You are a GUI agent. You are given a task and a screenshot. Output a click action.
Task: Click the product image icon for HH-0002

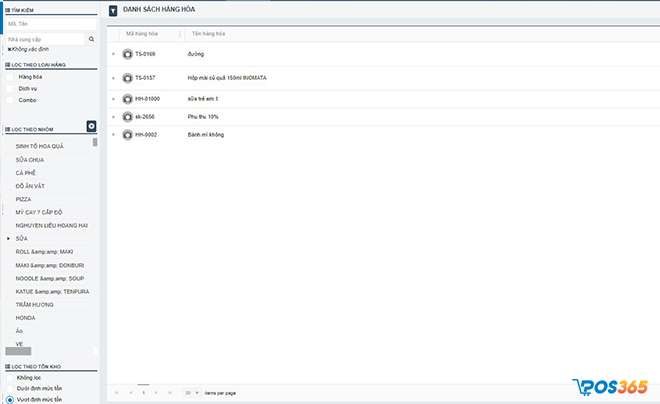[128, 135]
